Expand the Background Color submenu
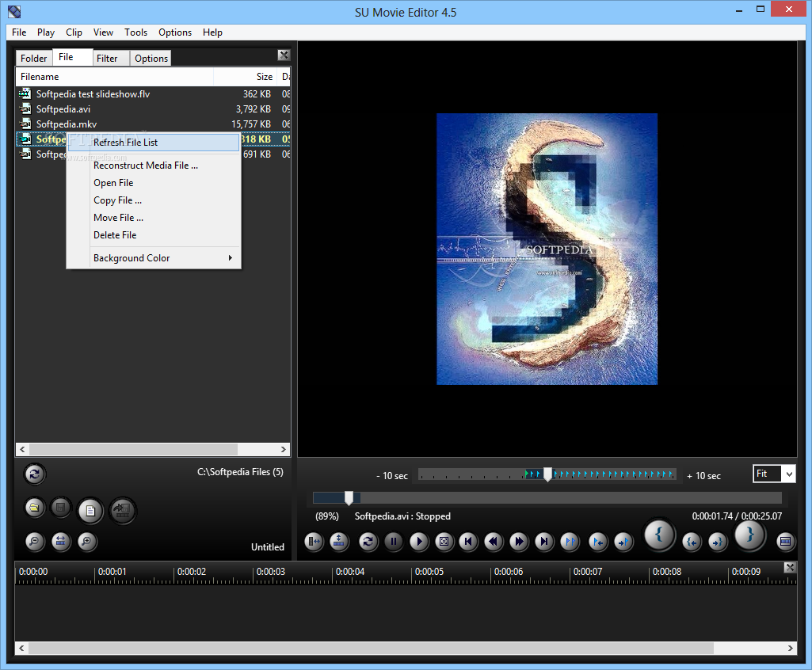The width and height of the screenshot is (812, 670). pos(154,258)
